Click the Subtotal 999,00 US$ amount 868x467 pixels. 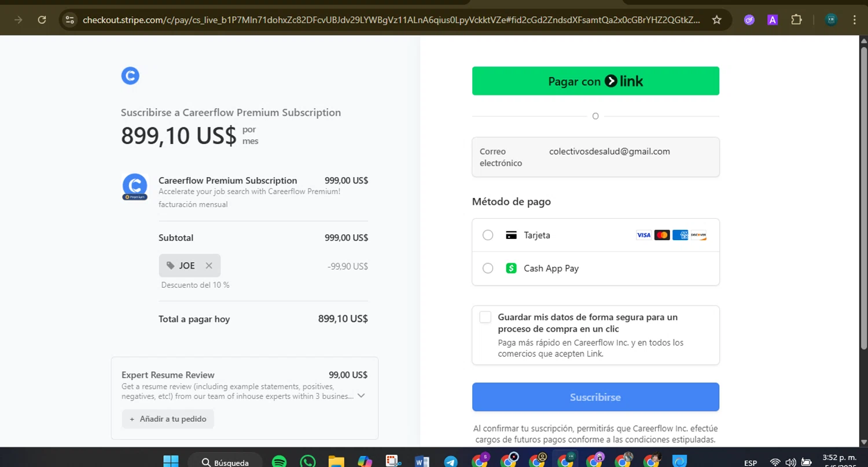coord(346,238)
